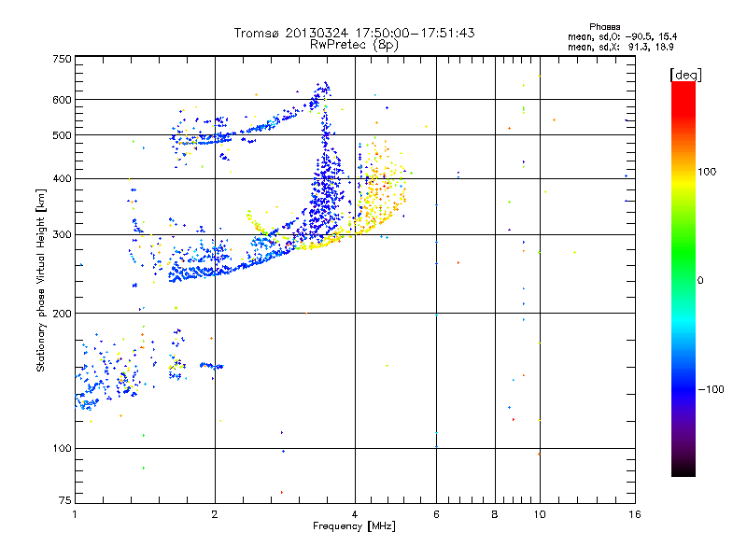Click the 'Phases' header text
The height and width of the screenshot is (560, 747).
pyautogui.click(x=604, y=27)
